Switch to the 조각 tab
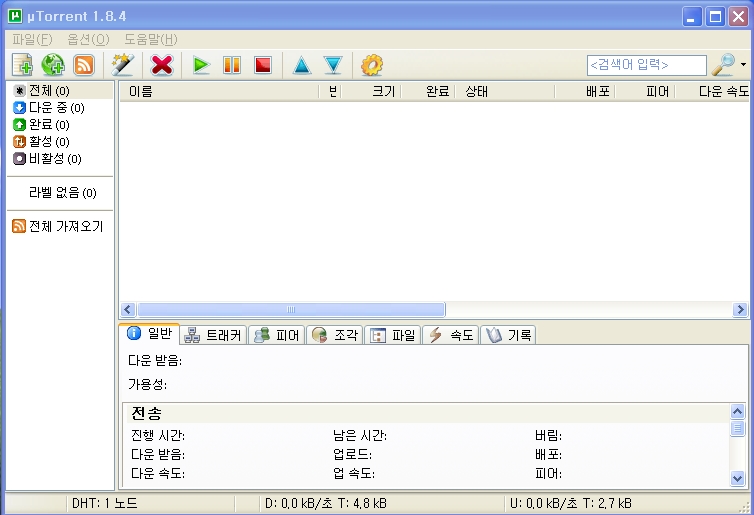Screen dimensions: 754x515 click(x=335, y=335)
